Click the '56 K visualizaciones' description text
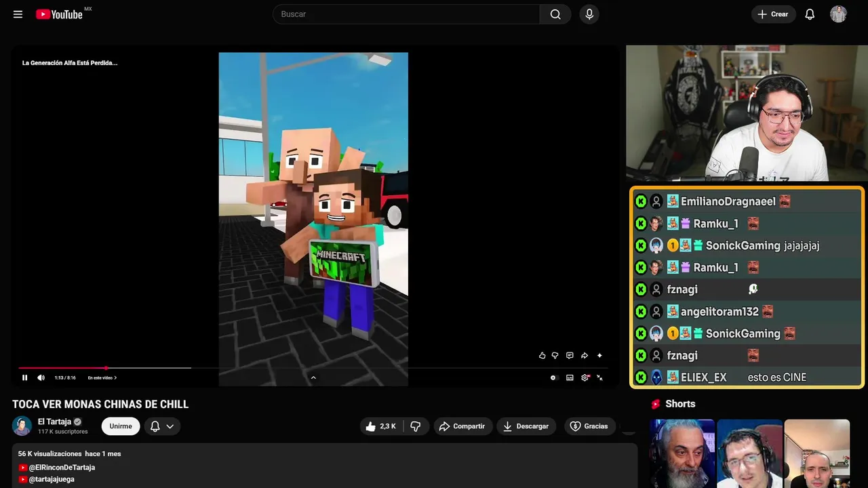 coord(50,453)
